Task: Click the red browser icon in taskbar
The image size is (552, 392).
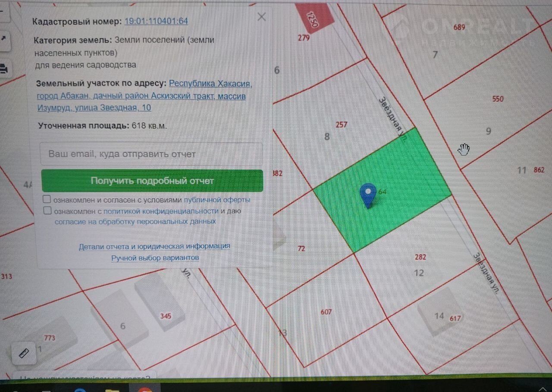Action: tap(145, 389)
